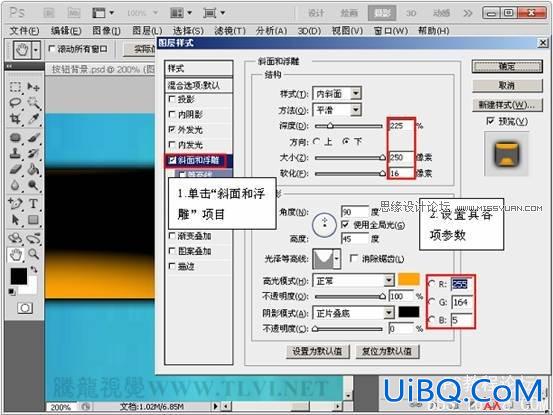Select the Rectangular Marquee tool
The width and height of the screenshot is (553, 415).
pos(15,87)
